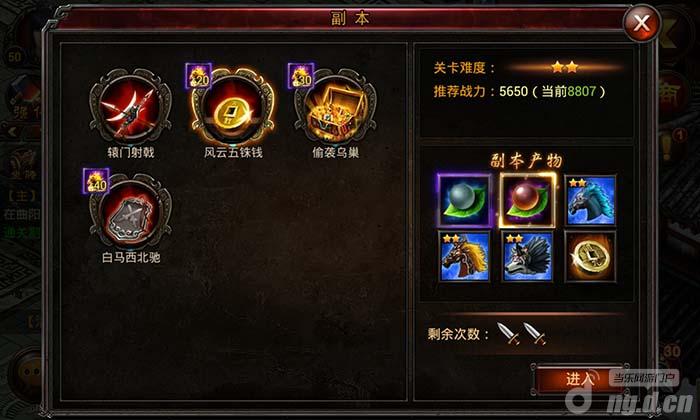Open the 偷袭乌巢 treasure chest dungeon
700x420 pixels.
click(x=335, y=105)
